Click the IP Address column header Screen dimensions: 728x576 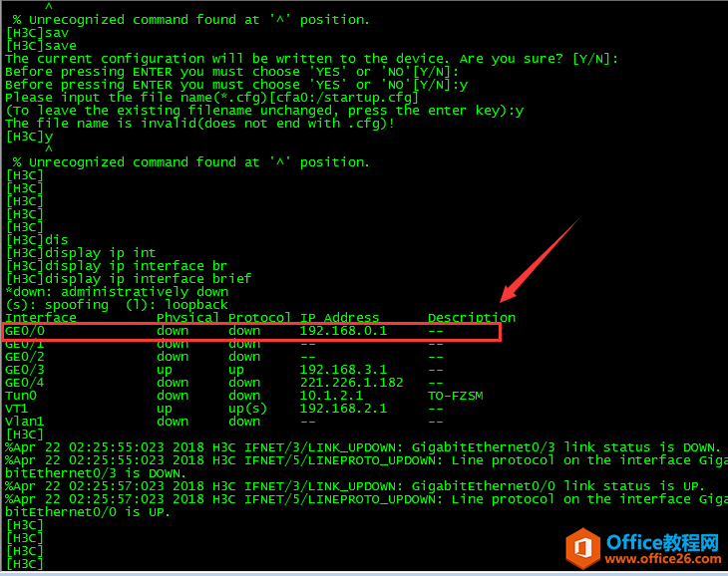339,318
